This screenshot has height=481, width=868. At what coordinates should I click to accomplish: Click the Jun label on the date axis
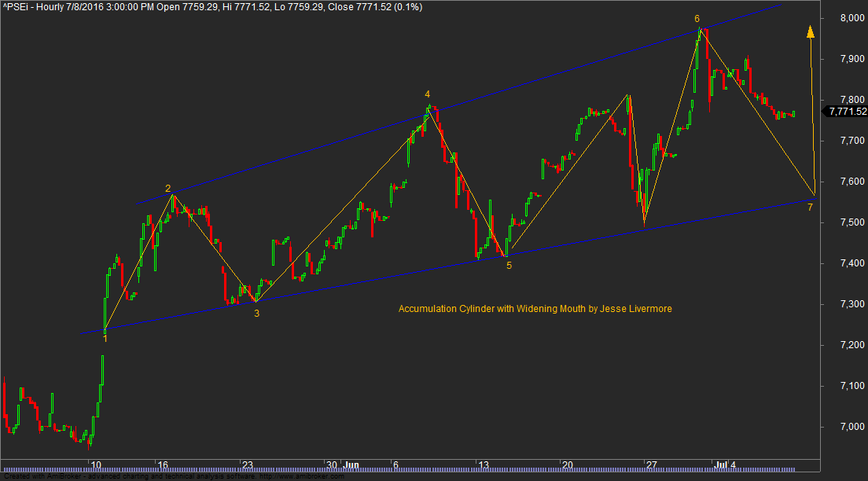point(351,464)
